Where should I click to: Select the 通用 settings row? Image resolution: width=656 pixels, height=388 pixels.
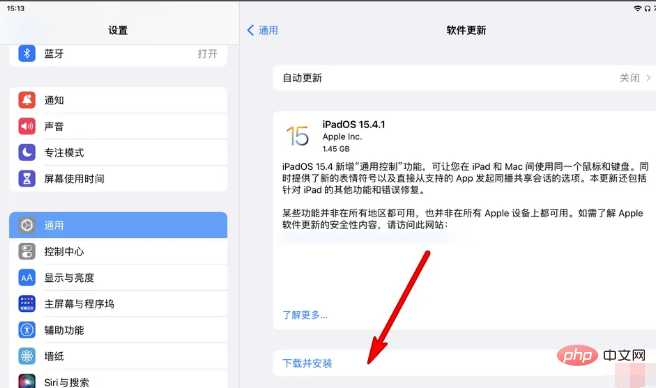118,225
